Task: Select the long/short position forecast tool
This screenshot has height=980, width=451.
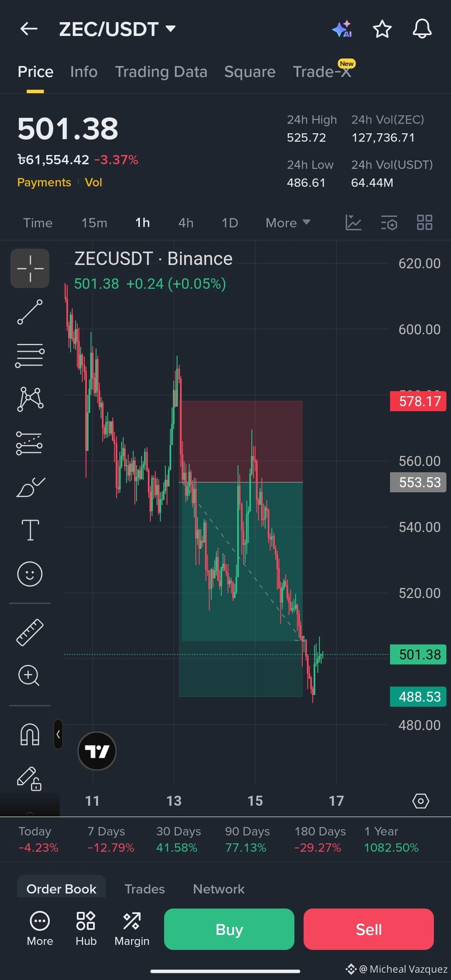Action: tap(29, 443)
